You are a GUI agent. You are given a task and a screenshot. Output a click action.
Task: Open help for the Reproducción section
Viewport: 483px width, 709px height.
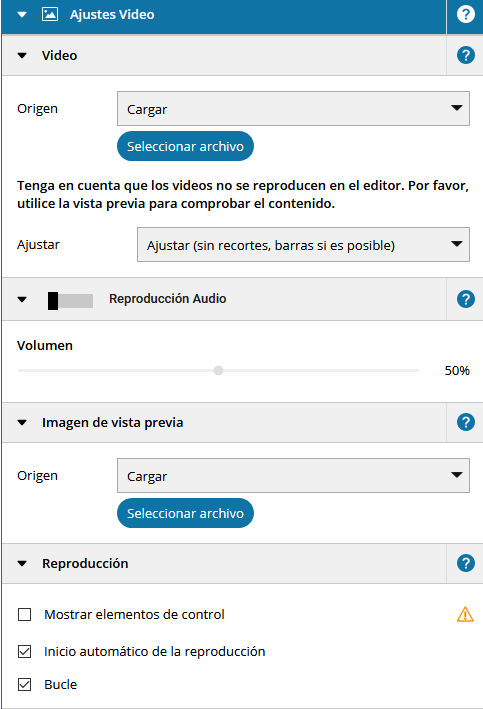(x=465, y=563)
